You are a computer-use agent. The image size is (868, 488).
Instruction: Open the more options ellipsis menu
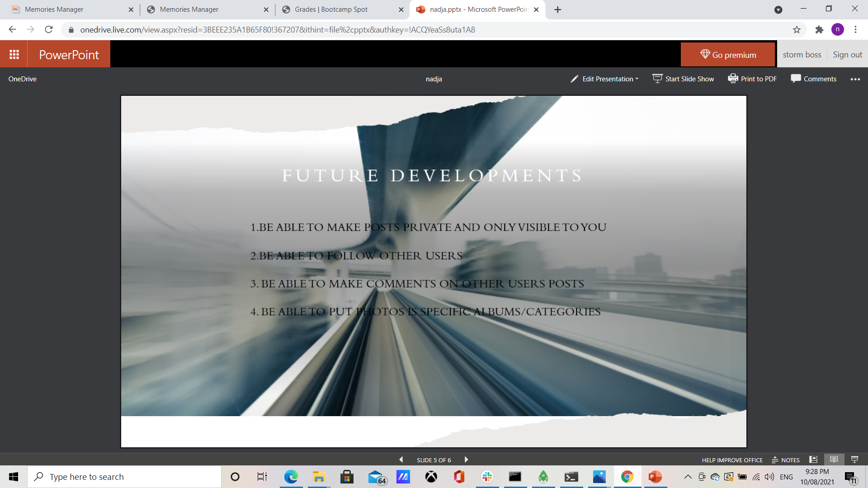[x=855, y=79]
